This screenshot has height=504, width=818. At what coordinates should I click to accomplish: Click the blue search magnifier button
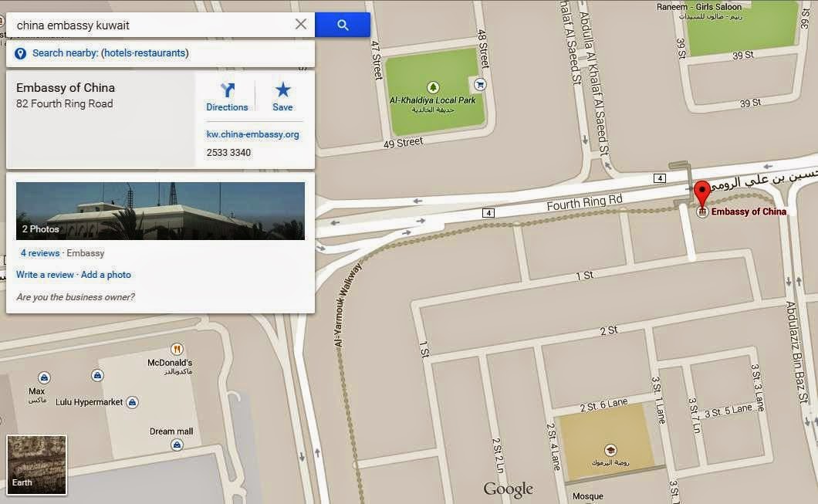[x=342, y=25]
